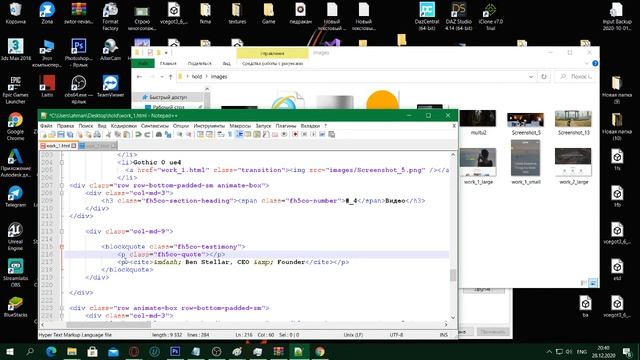Screen dimensions: 640x360
Task: Click scroll-down arrow of Notepad++ editor
Action: [x=453, y=318]
